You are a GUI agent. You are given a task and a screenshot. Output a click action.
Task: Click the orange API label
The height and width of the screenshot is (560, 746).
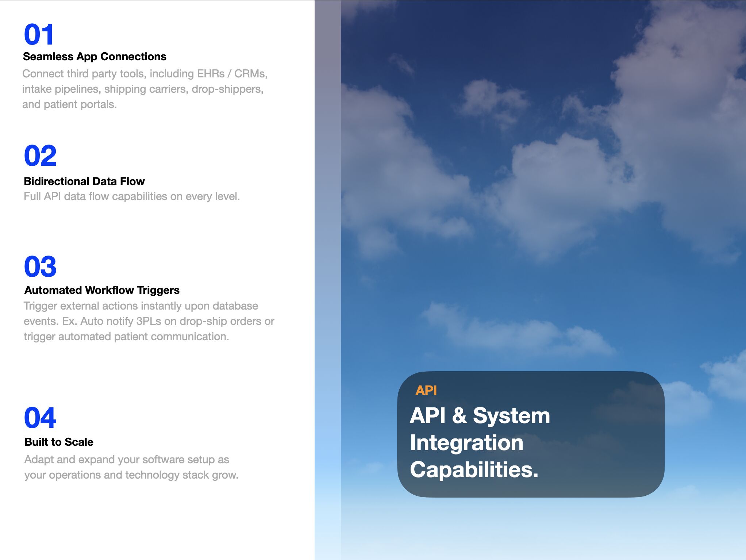tap(426, 390)
